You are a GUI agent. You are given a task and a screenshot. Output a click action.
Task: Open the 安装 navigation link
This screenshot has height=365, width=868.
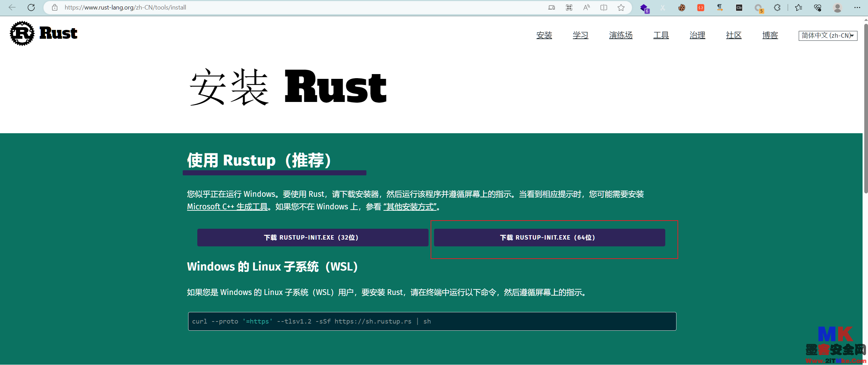(544, 35)
